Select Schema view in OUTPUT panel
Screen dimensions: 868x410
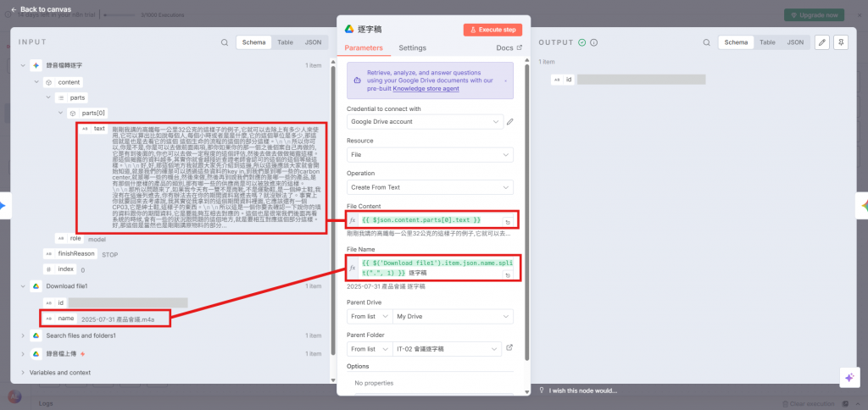click(736, 42)
